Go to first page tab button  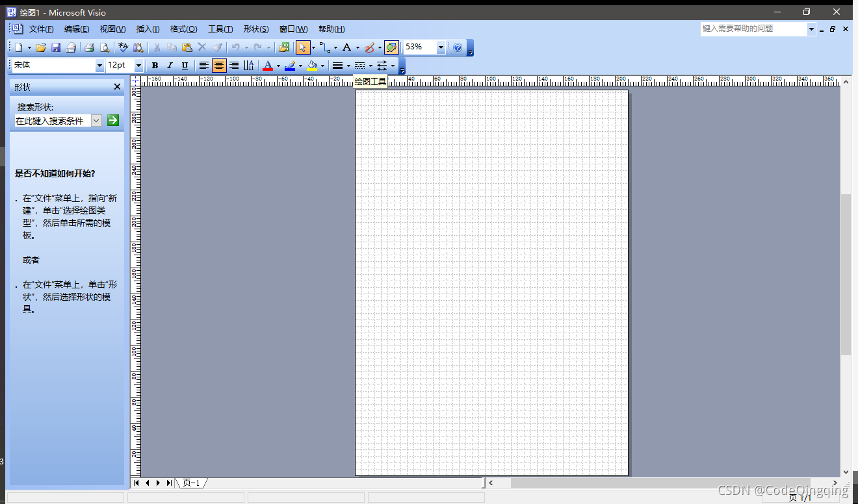[136, 483]
